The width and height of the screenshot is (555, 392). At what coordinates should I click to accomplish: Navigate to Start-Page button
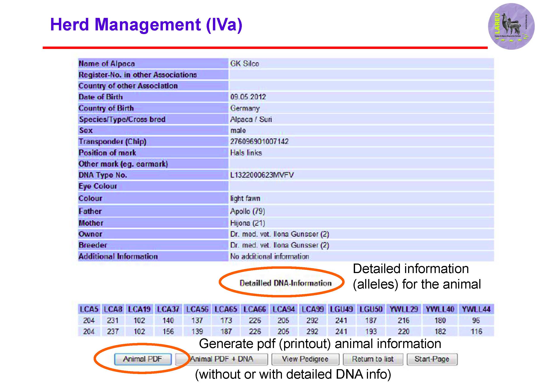point(432,359)
